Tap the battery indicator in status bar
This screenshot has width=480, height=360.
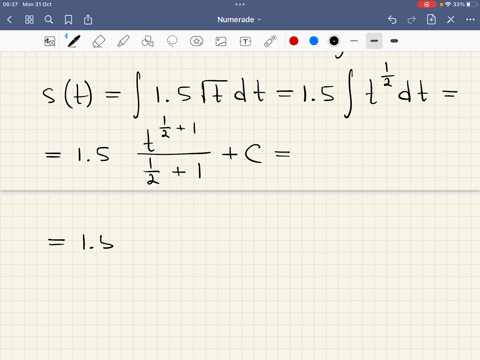[472, 4]
